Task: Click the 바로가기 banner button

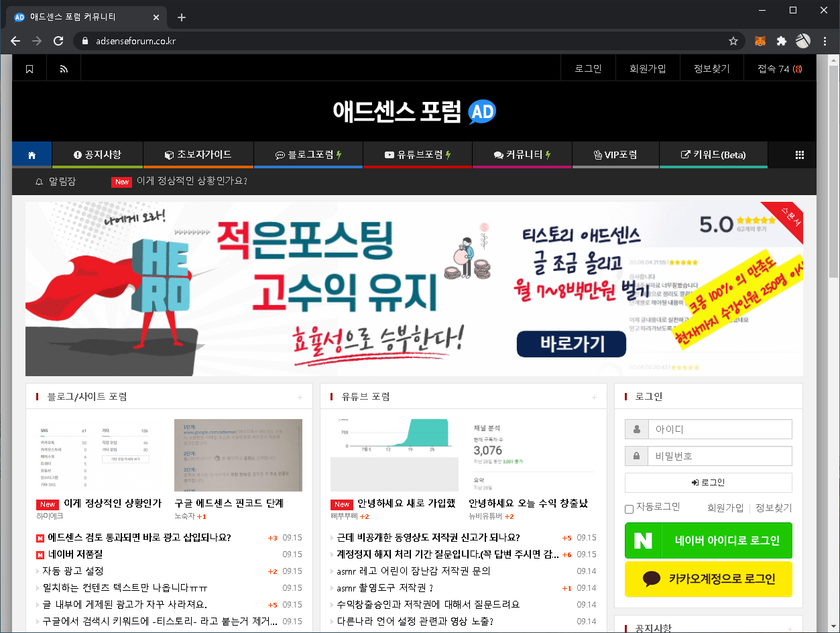Action: tap(571, 345)
